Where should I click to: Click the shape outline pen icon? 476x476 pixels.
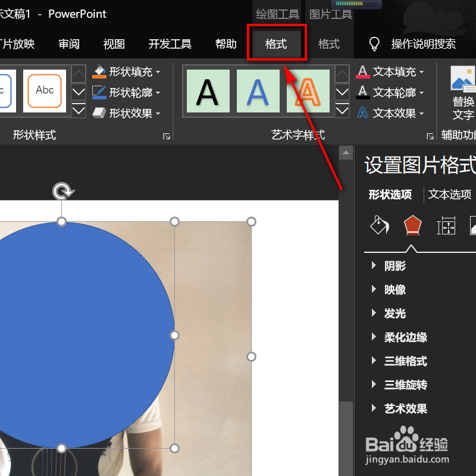99,92
